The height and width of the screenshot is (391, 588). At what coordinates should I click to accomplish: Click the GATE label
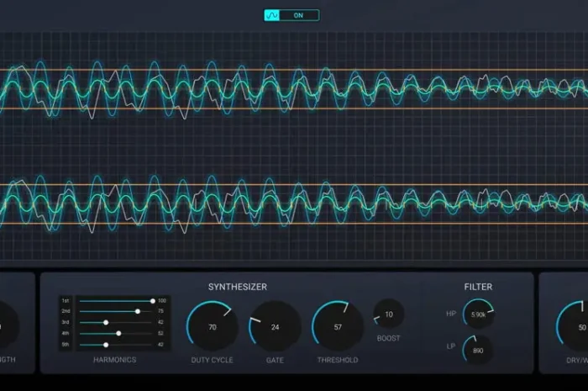pyautogui.click(x=275, y=360)
